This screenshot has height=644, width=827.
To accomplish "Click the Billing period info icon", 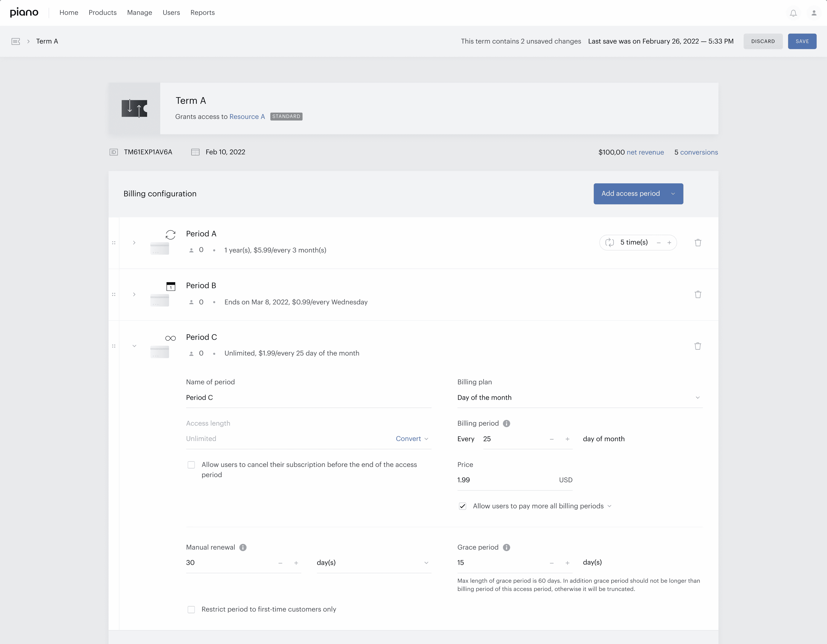I will (x=506, y=423).
